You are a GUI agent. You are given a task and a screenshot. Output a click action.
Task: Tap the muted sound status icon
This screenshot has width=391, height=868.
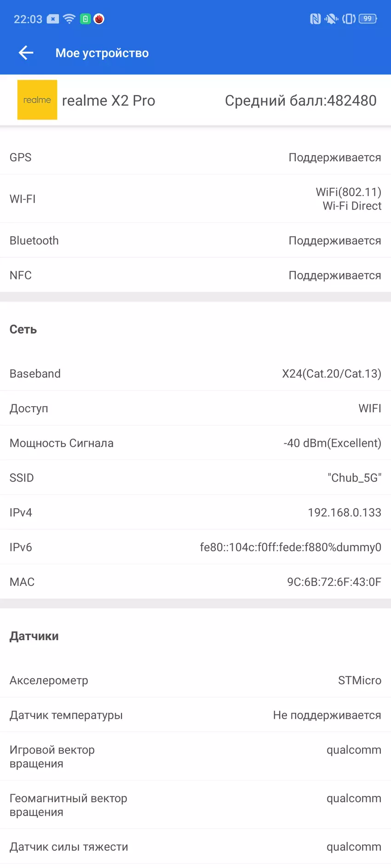click(331, 19)
